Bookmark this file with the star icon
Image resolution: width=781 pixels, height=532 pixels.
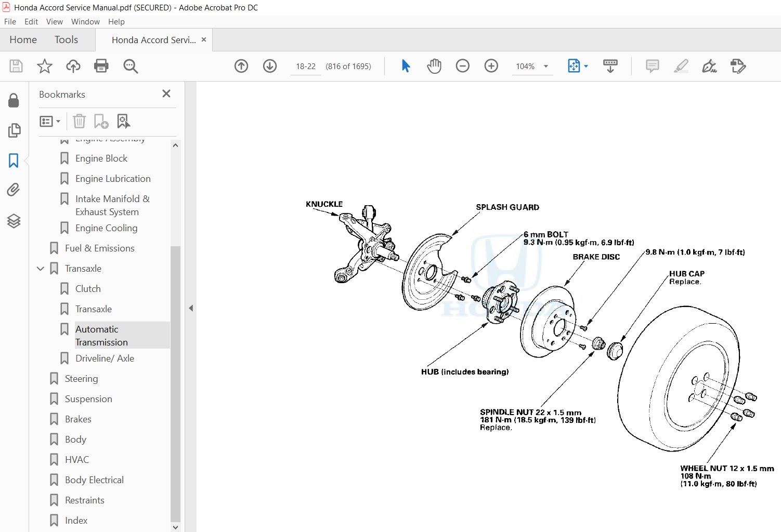(x=45, y=66)
